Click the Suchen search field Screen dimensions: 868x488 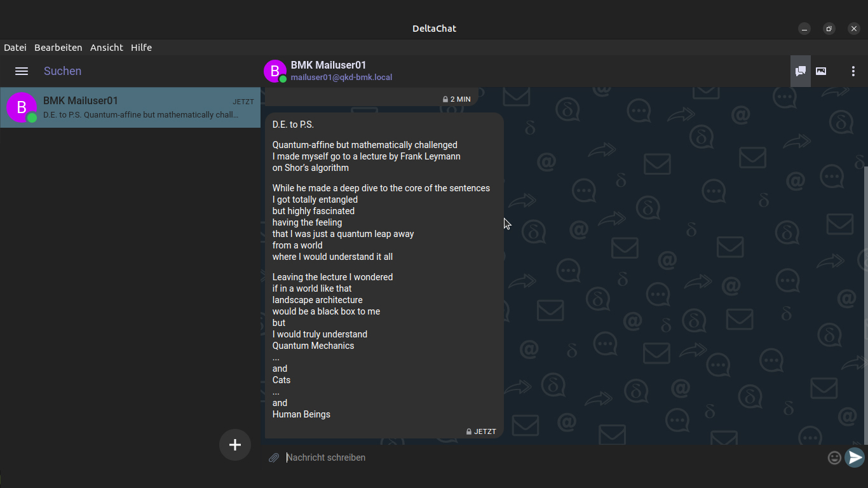click(127, 71)
